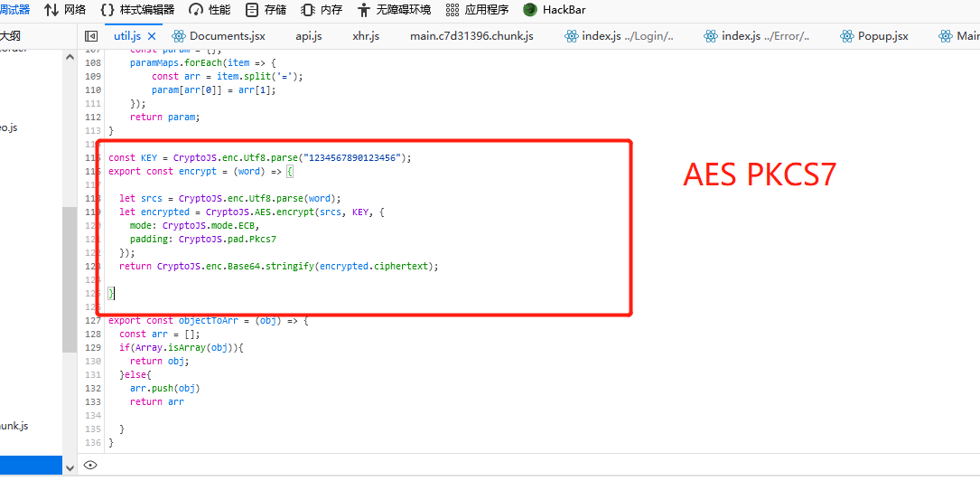This screenshot has height=490, width=980.
Task: Open the Memory (内存) panel
Action: pyautogui.click(x=322, y=10)
